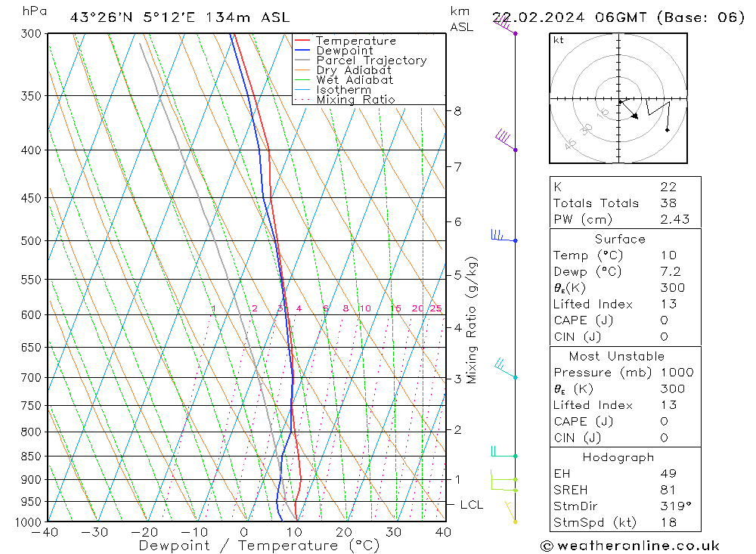The width and height of the screenshot is (756, 554).
Task: Click the purple wind barb at 400 hPa
Action: coord(507,140)
